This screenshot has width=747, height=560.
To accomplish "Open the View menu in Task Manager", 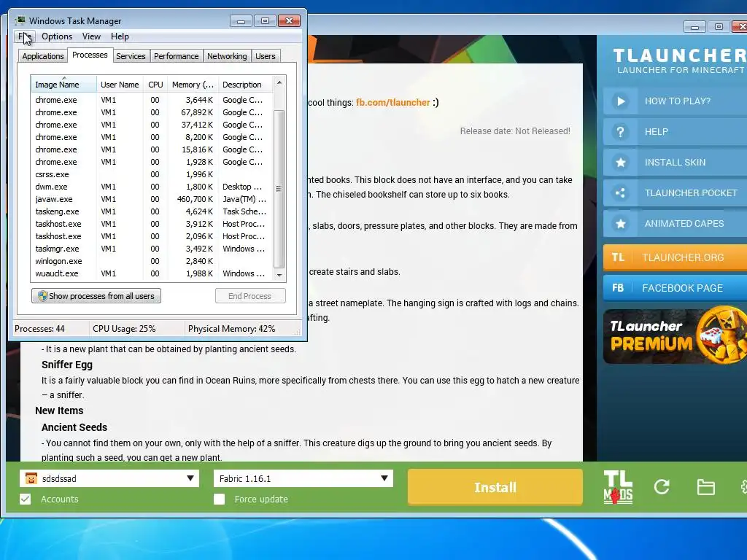I will (x=91, y=36).
